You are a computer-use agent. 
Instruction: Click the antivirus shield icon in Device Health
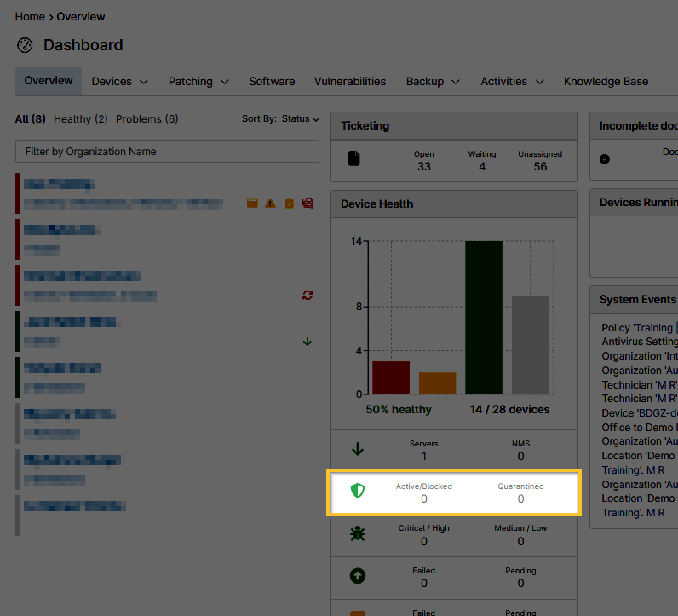[x=358, y=492]
